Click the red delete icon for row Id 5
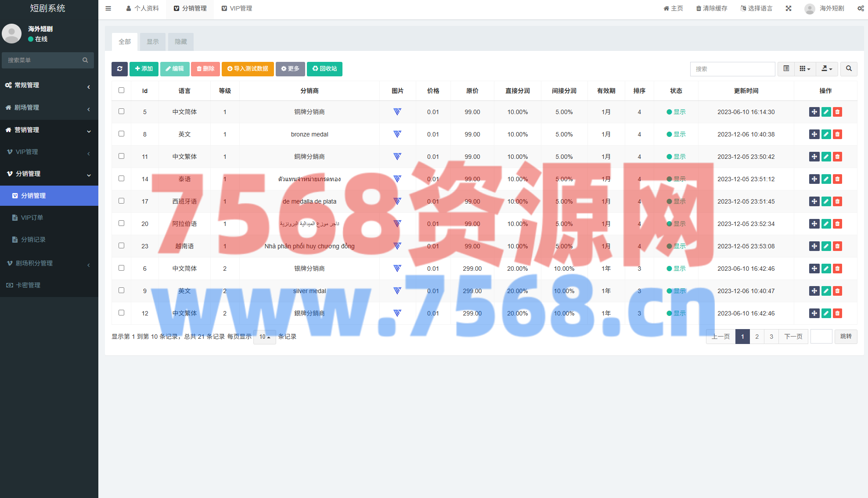The width and height of the screenshot is (868, 498). point(837,112)
